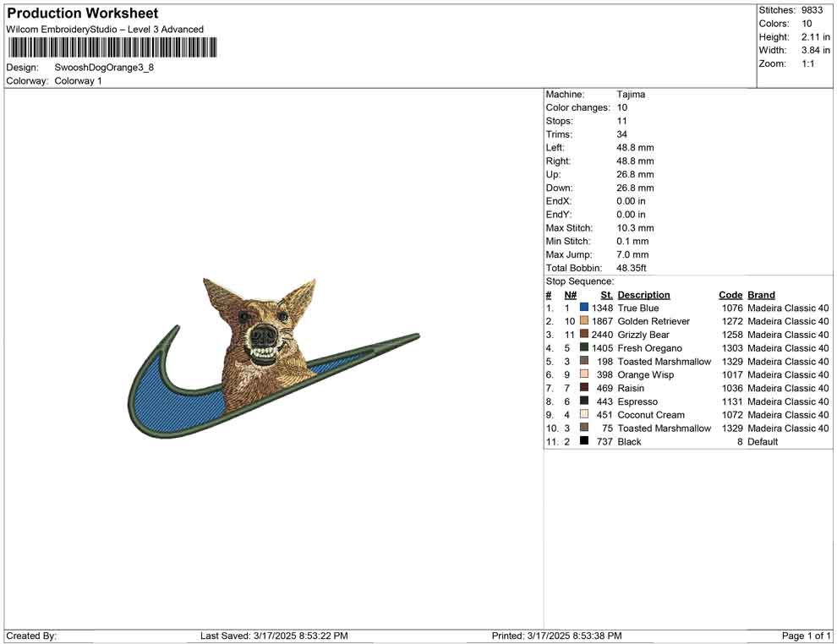Click the 'Stop Sequence:' heading
Screen dimensions: 837x644
[580, 281]
